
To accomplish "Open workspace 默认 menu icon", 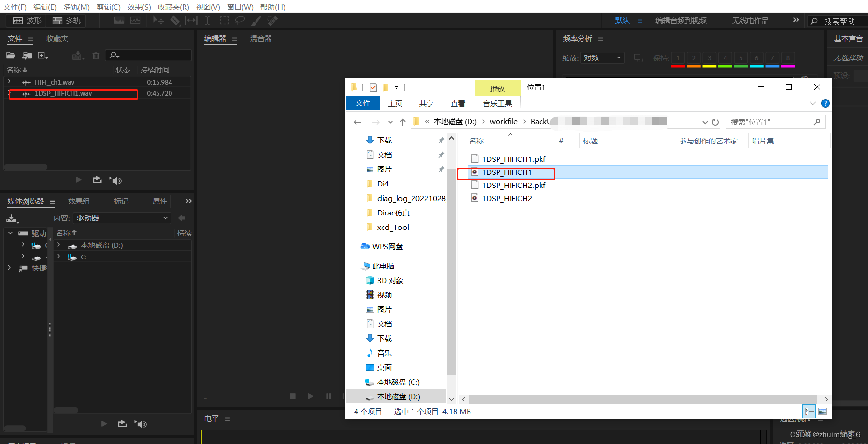I will click(640, 21).
